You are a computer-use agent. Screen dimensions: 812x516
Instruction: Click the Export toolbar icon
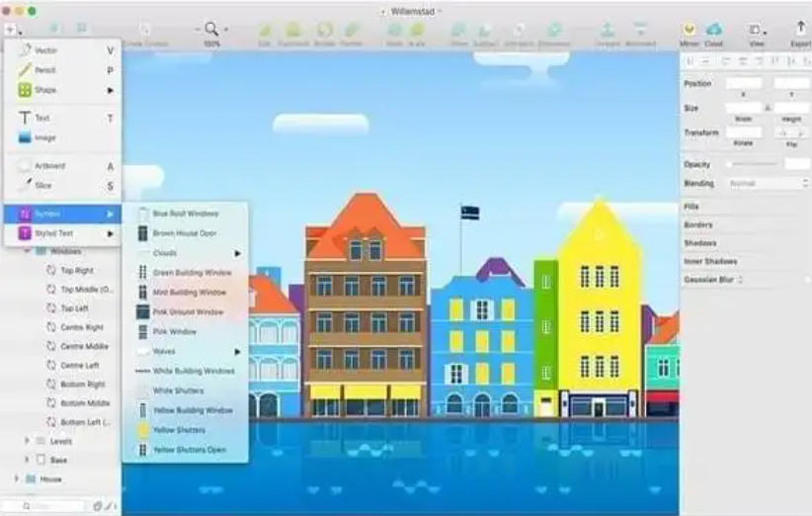click(799, 30)
